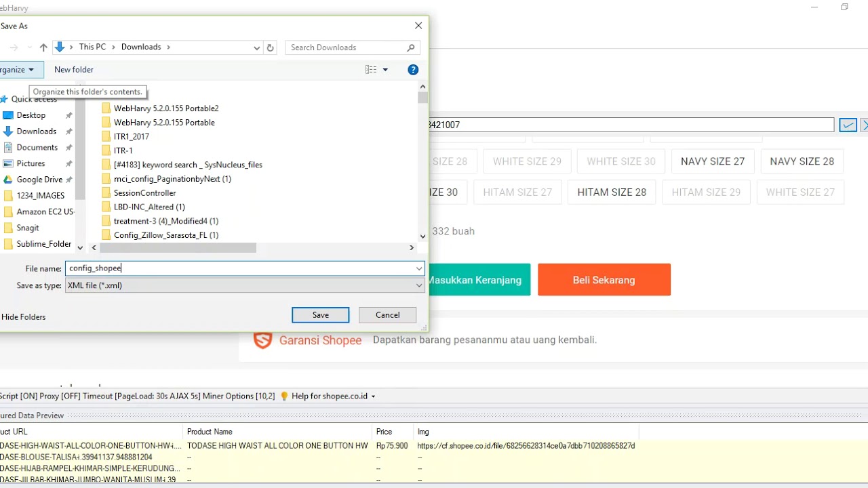Image resolution: width=868 pixels, height=488 pixels.
Task: Click the Rp75.900 price cell
Action: 393,446
